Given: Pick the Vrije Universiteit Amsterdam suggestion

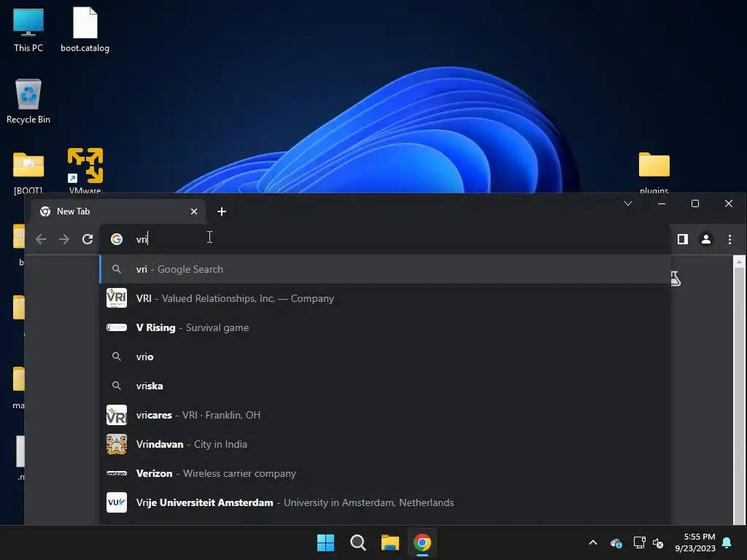Looking at the screenshot, I should pyautogui.click(x=385, y=502).
